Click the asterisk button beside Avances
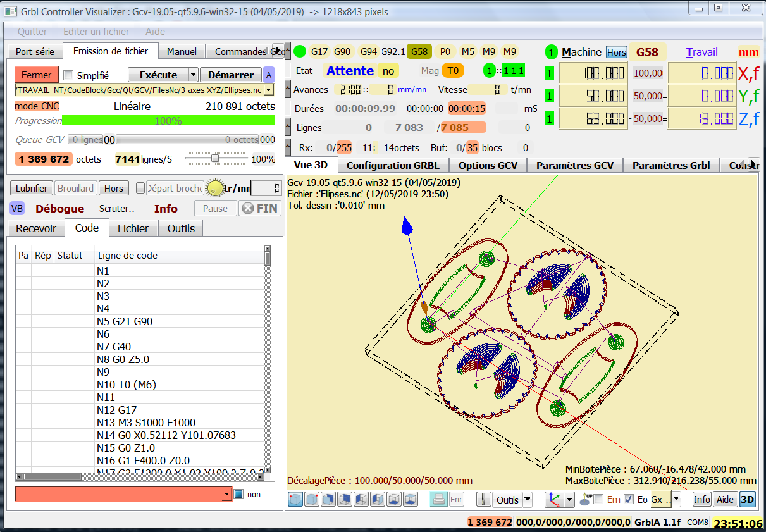The width and height of the screenshot is (766, 532). point(288,90)
